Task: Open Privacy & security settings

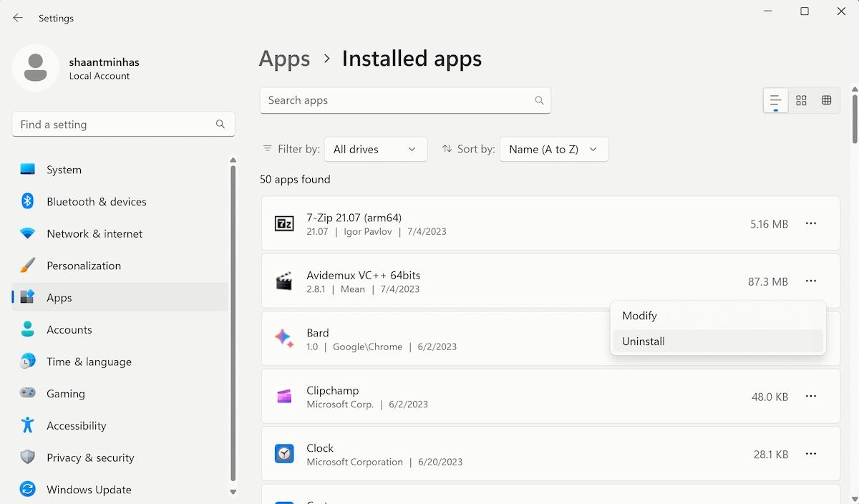Action: point(90,457)
